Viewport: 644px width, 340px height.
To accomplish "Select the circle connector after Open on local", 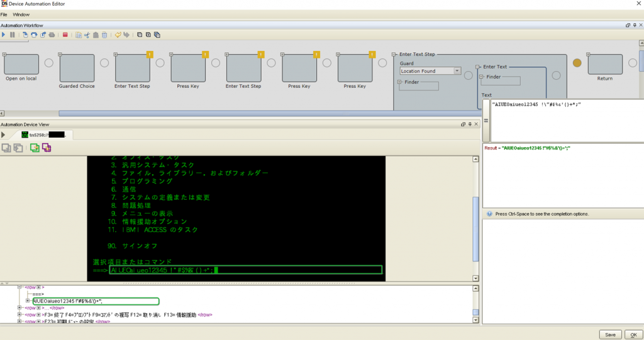I will point(49,63).
